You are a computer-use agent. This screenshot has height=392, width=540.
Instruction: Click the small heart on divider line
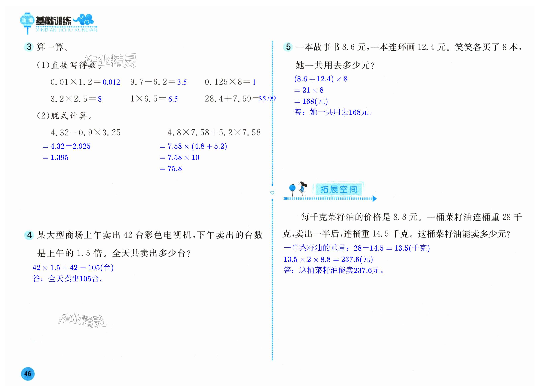coord(272,193)
